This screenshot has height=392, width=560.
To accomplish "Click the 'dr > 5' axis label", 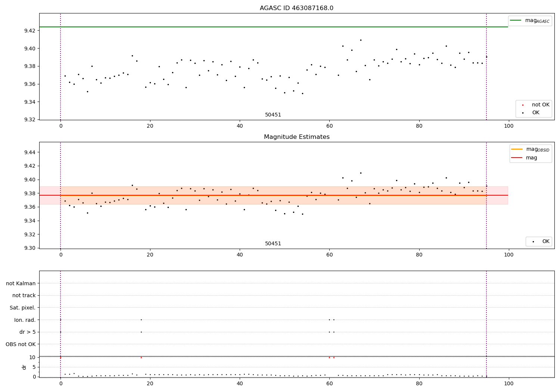I will pos(27,332).
